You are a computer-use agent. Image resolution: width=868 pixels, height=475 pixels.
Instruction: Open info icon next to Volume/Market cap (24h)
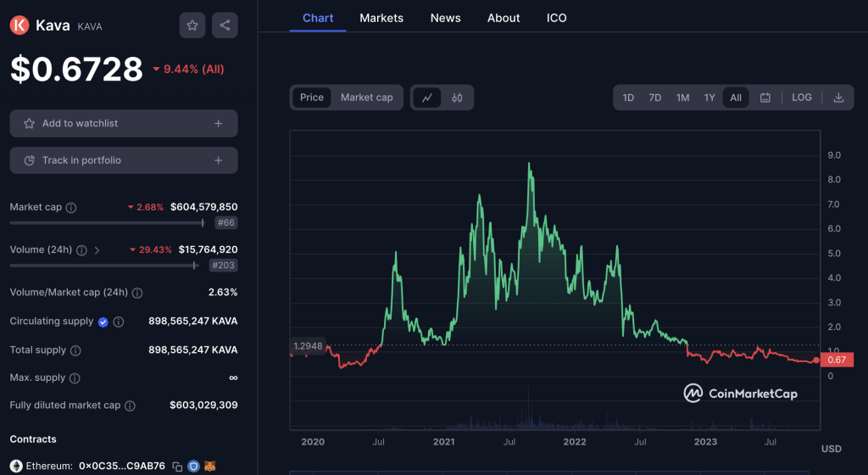pos(137,293)
